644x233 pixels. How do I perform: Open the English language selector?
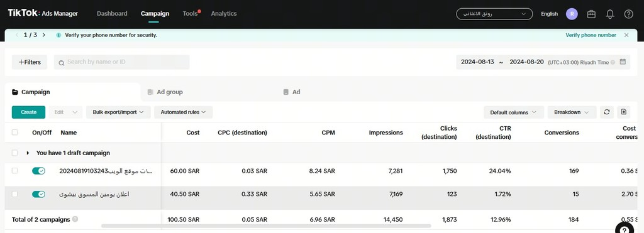(549, 14)
